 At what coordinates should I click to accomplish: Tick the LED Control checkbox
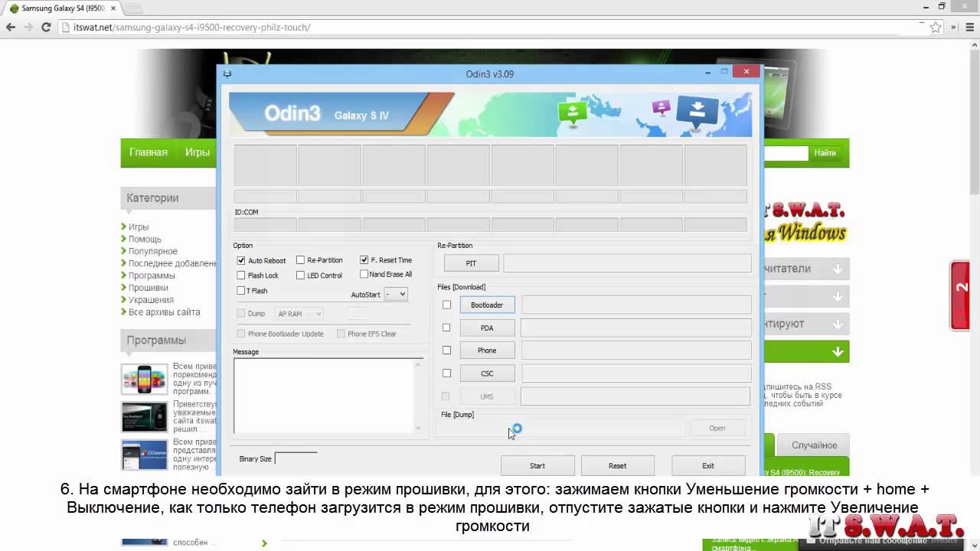(x=300, y=275)
